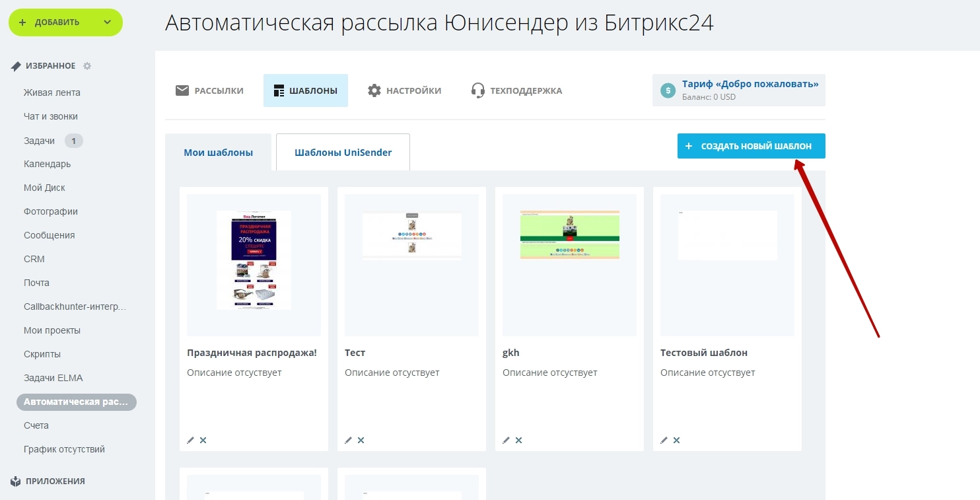Go to CRM in the sidebar
Viewport: 980px width, 500px height.
(x=34, y=259)
